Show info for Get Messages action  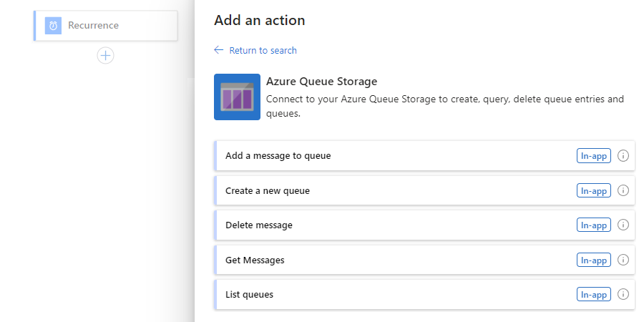pyautogui.click(x=623, y=260)
